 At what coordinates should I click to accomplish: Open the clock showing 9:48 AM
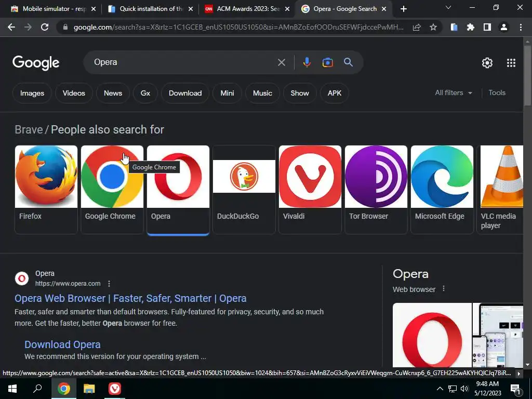[x=487, y=389]
